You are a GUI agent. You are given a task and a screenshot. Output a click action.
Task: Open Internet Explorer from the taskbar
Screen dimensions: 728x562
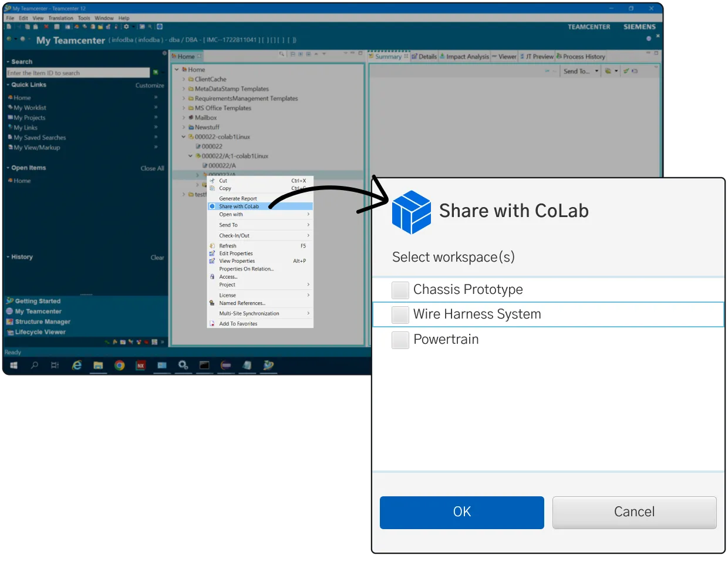pos(77,365)
